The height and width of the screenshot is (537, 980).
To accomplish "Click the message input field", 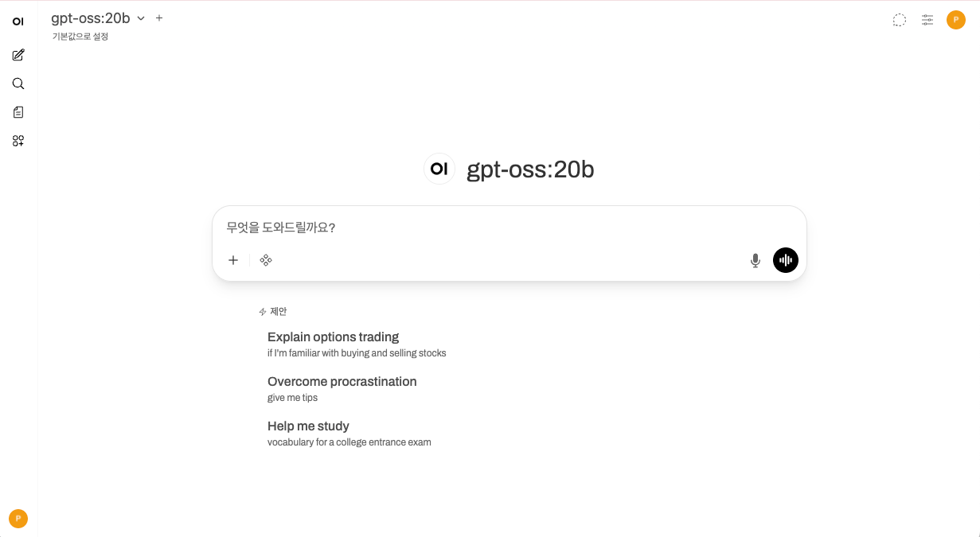I will 510,228.
